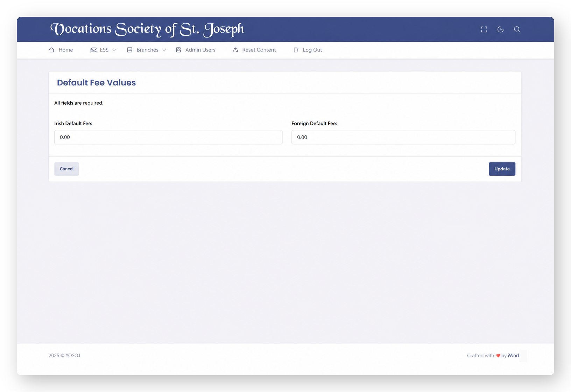This screenshot has height=392, width=571.
Task: Click the 'Irish Default Fee:' label
Action: [x=73, y=124]
